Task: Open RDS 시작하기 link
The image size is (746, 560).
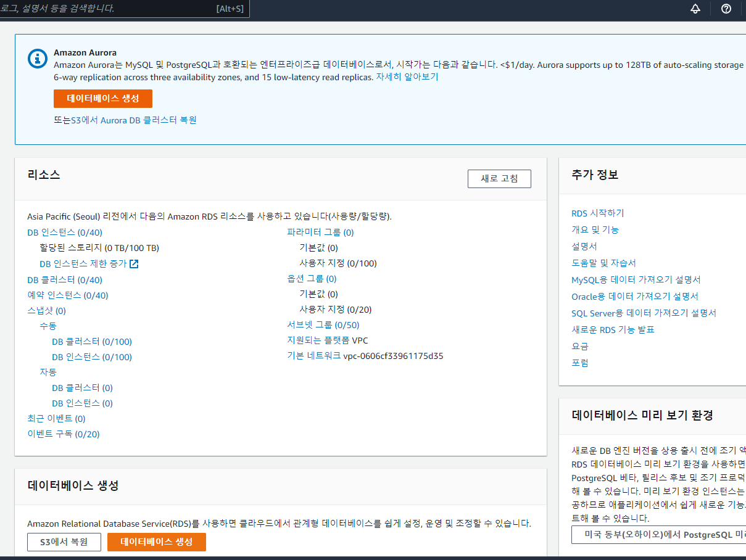Action: (598, 213)
